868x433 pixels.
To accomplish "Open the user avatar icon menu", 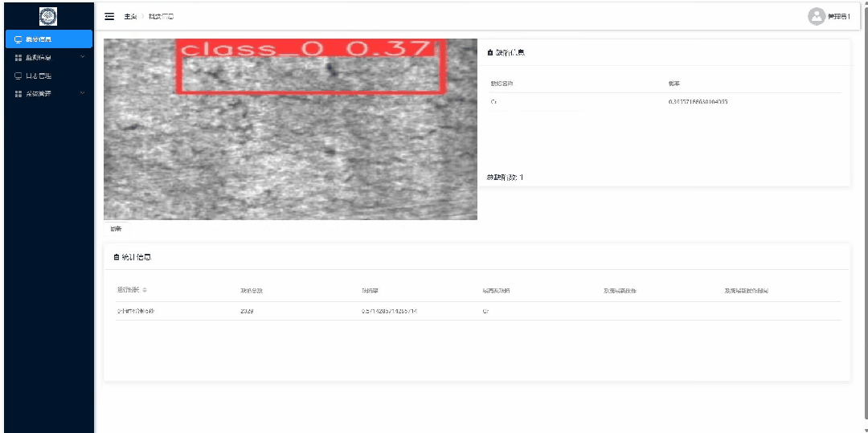I will pyautogui.click(x=817, y=17).
